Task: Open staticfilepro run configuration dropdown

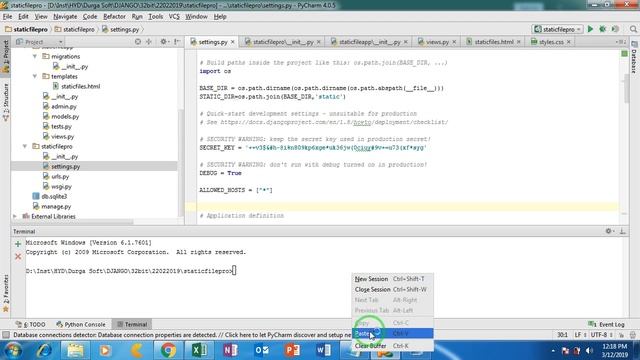Action: click(x=558, y=29)
